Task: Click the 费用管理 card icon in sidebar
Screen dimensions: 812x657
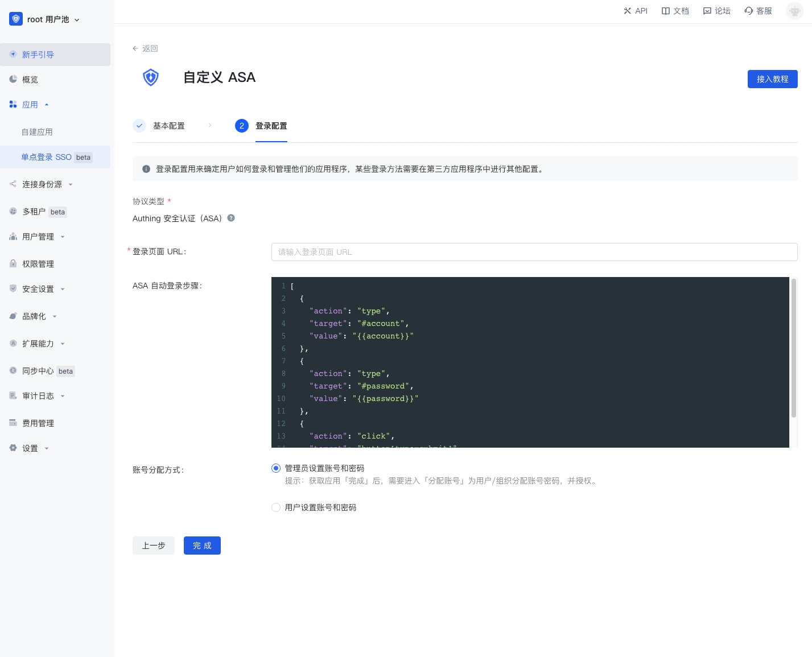Action: (x=13, y=423)
